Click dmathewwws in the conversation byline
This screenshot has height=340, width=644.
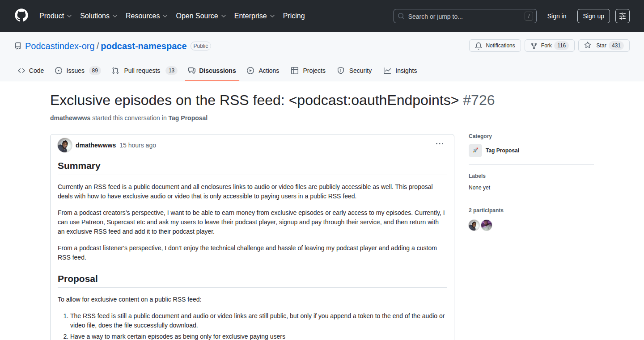tap(70, 118)
